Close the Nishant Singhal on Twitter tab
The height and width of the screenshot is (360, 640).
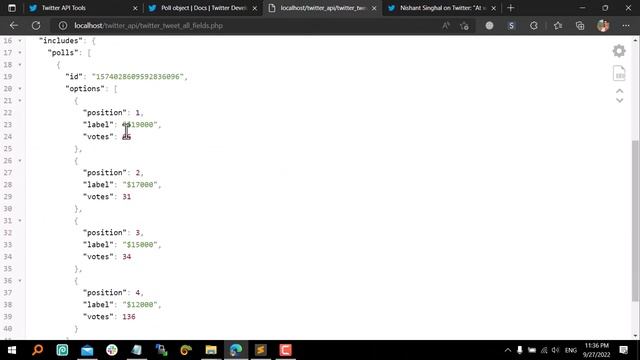[x=493, y=8]
